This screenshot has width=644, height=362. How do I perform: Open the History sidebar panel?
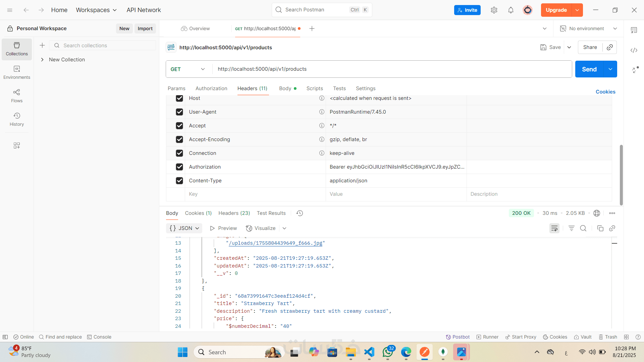(x=17, y=119)
